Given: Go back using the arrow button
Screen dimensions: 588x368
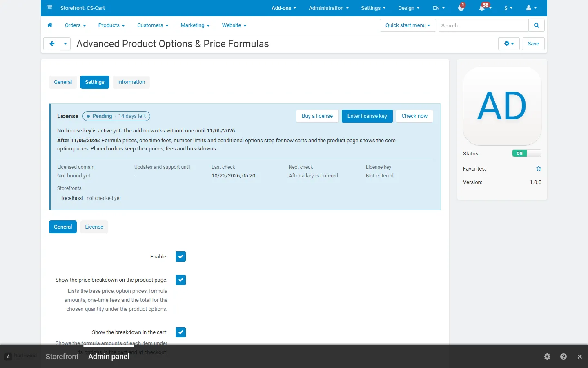Looking at the screenshot, I should (52, 44).
